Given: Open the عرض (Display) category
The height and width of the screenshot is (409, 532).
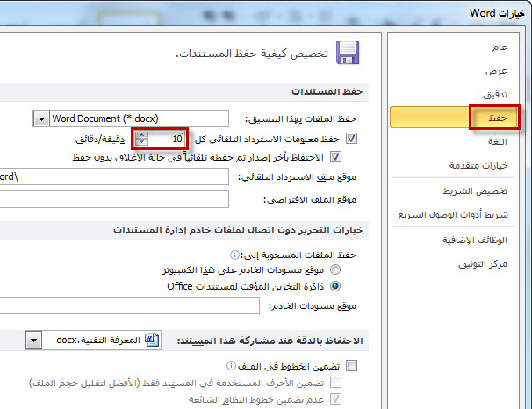Looking at the screenshot, I should click(x=496, y=71).
